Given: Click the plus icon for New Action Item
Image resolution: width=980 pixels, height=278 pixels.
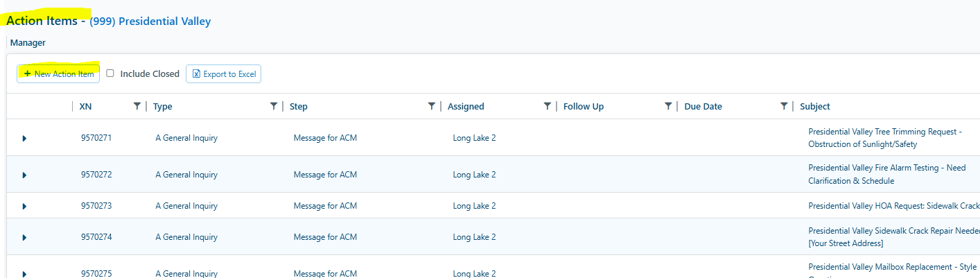Looking at the screenshot, I should 27,73.
